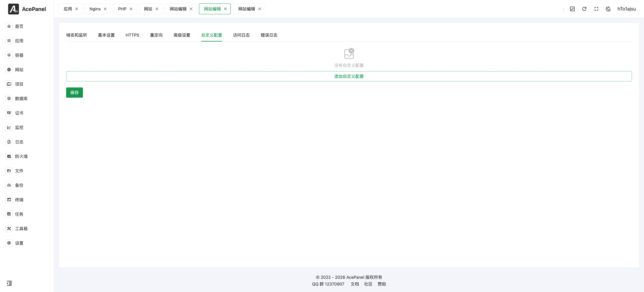Screen dimensions: 644x292
Task: Open the 文档 docs footer link
Action: 354,284
